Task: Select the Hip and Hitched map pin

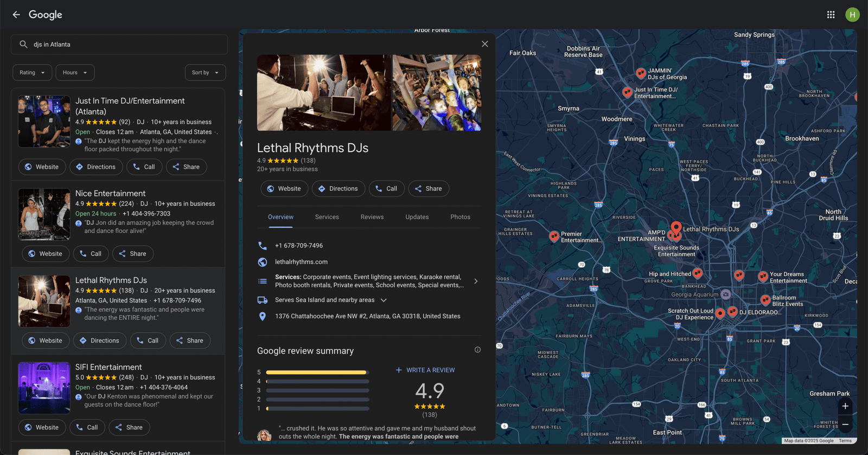Action: [698, 273]
